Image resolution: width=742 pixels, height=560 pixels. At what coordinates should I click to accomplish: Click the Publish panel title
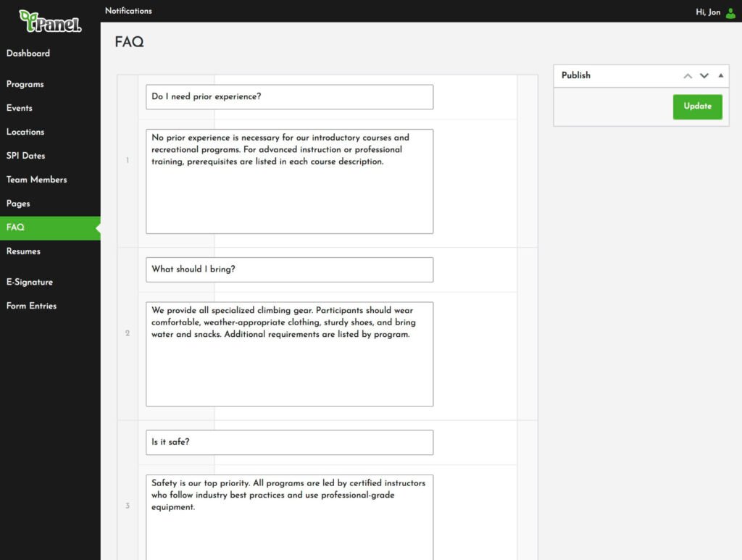pyautogui.click(x=576, y=75)
